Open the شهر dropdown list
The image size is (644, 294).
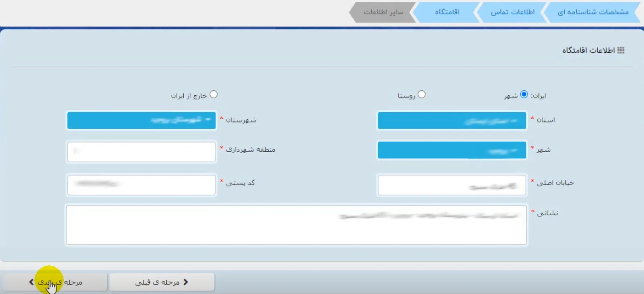pyautogui.click(x=451, y=150)
